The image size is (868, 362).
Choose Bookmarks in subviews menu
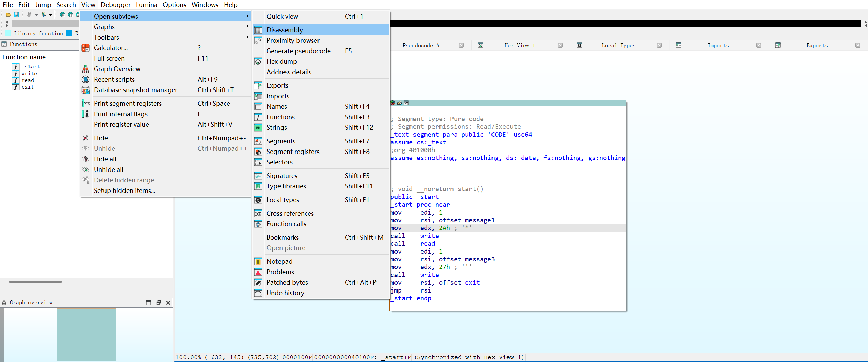[321, 237]
